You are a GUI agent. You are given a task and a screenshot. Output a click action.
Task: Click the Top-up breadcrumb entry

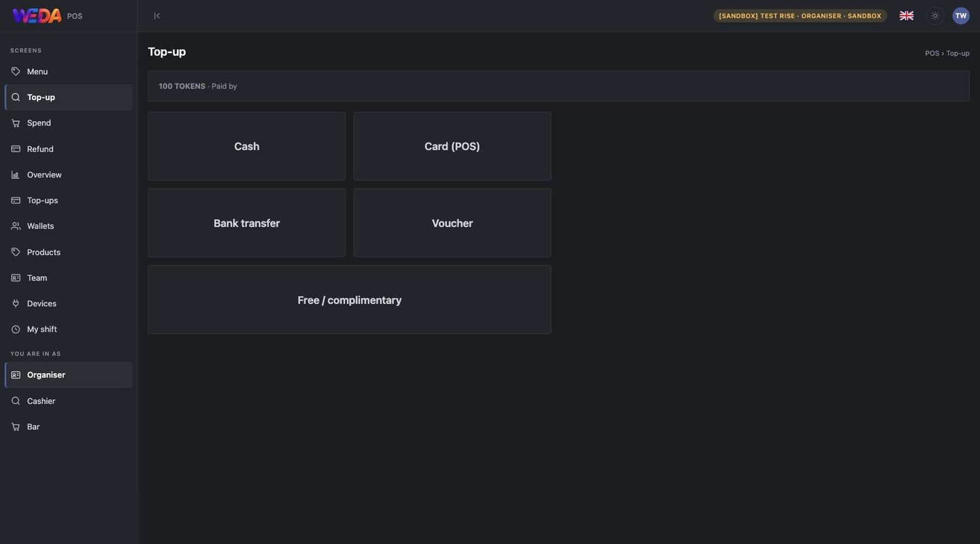[958, 53]
